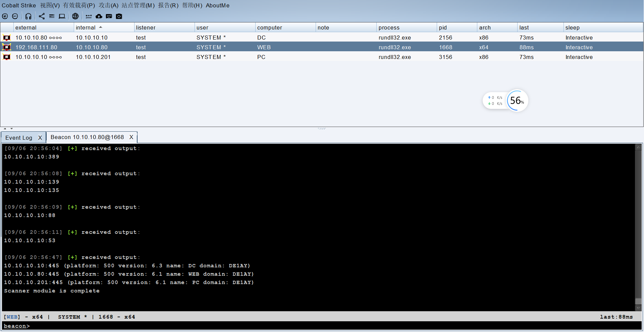
Task: Click console scrollbar up arrow
Action: click(638, 147)
